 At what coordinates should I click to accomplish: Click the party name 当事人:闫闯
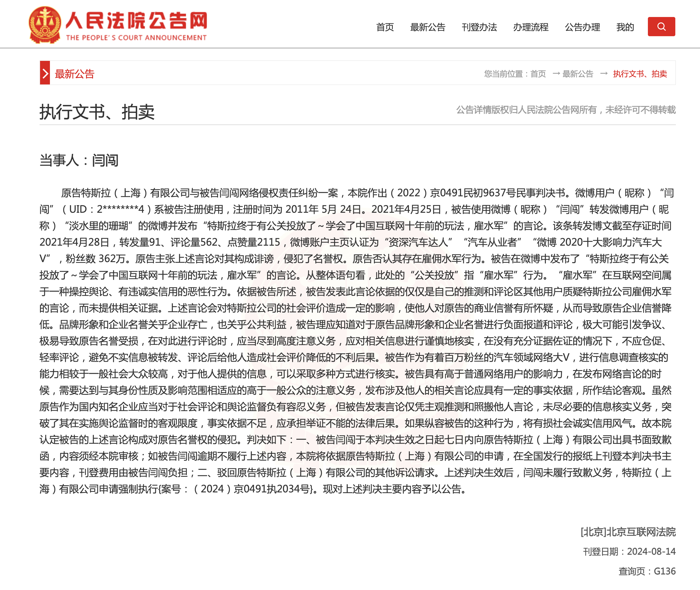[x=79, y=160]
